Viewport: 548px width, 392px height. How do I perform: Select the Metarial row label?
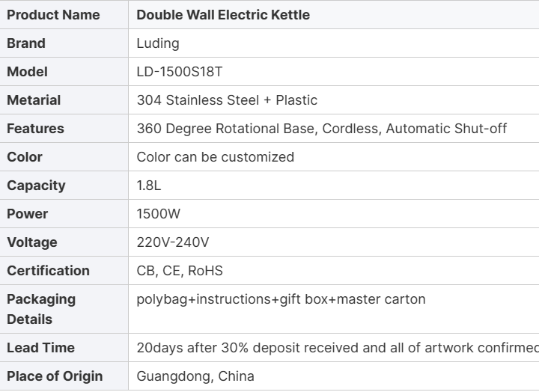[x=34, y=100]
